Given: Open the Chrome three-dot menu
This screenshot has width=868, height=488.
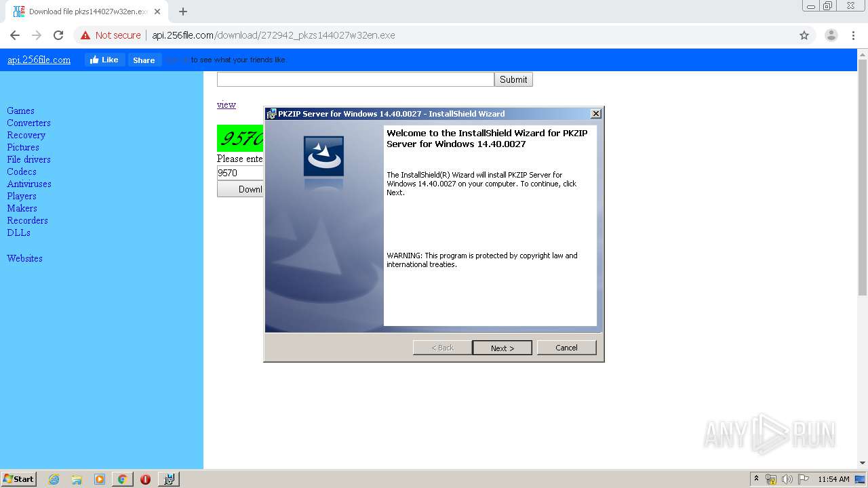Looking at the screenshot, I should [x=854, y=35].
